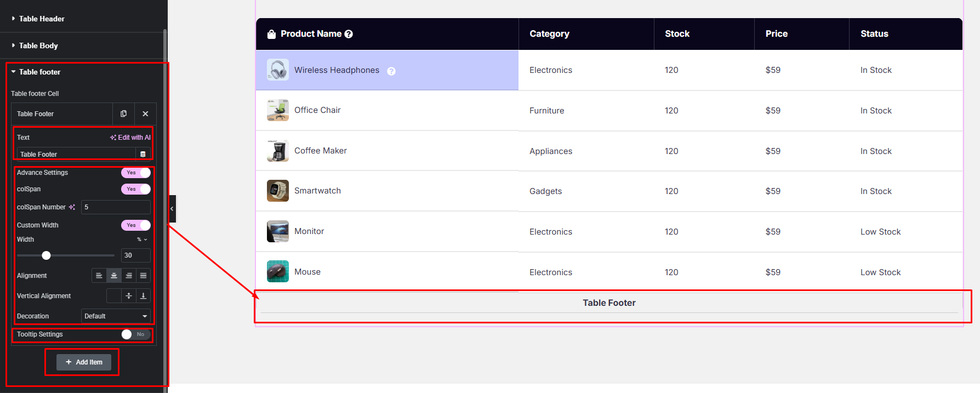Click the Add Item button
This screenshot has height=393, width=980.
[x=84, y=362]
